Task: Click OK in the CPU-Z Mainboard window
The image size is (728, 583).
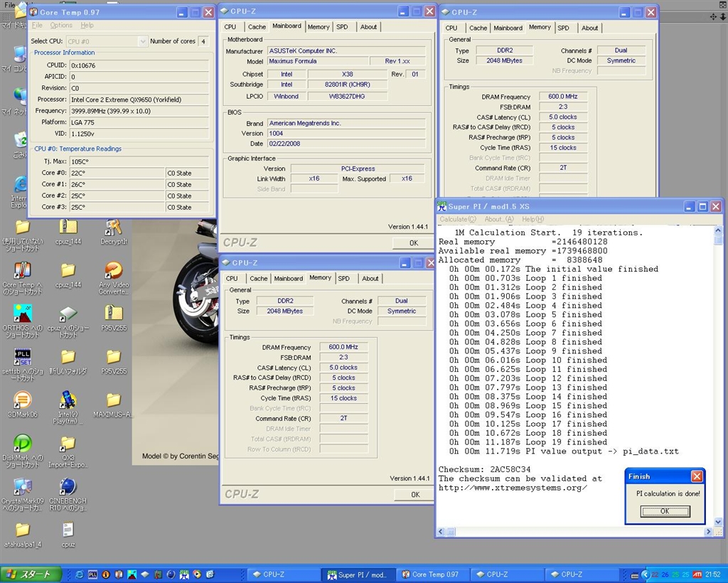Action: tap(413, 243)
